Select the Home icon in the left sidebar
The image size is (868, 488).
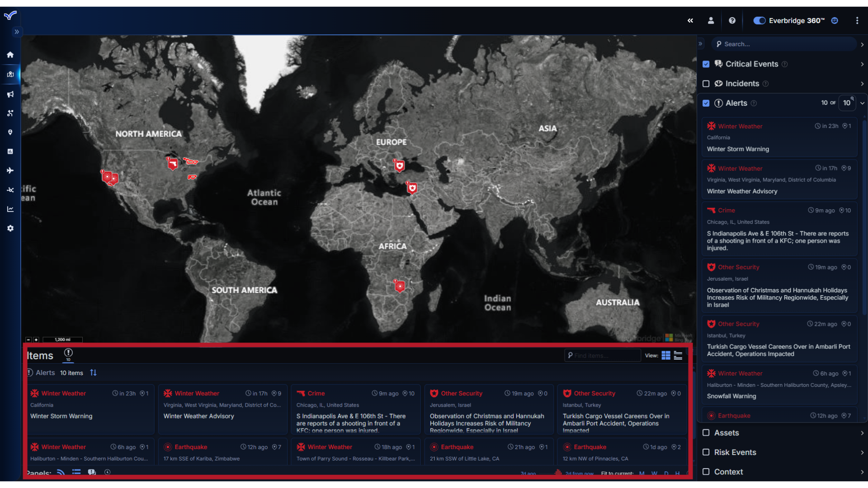click(x=10, y=55)
